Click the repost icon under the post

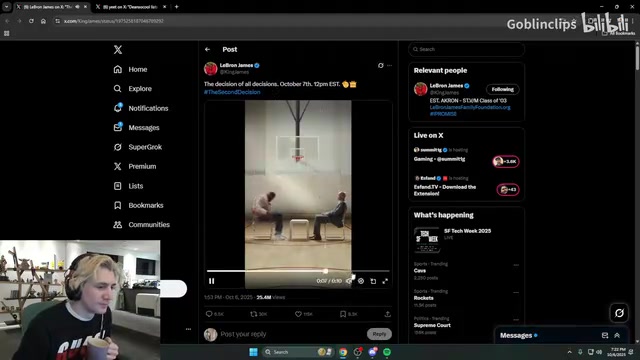(x=253, y=314)
